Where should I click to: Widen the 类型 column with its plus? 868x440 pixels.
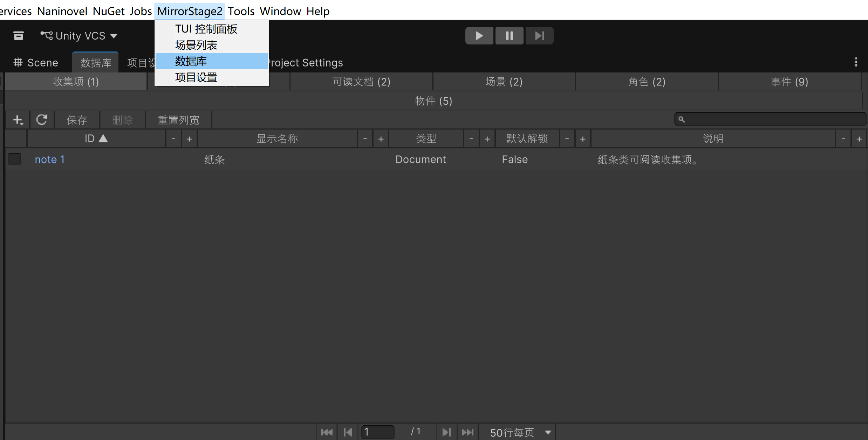(x=487, y=139)
